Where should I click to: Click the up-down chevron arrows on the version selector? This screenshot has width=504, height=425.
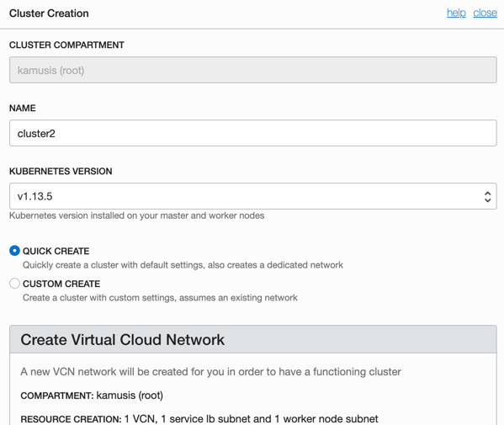488,197
